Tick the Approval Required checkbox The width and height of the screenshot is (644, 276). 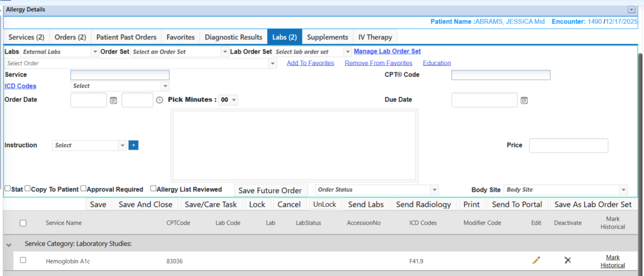[x=84, y=189]
